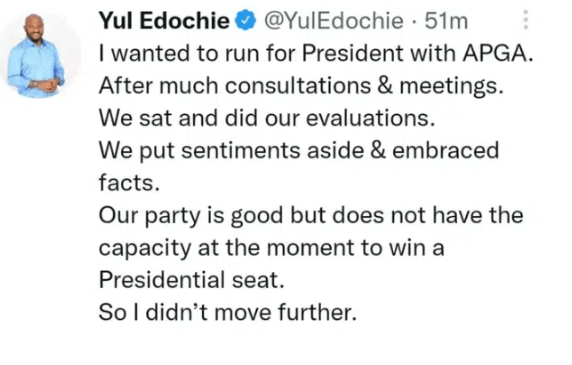
Task: Click the blue verified checkmark badge
Action: [246, 20]
